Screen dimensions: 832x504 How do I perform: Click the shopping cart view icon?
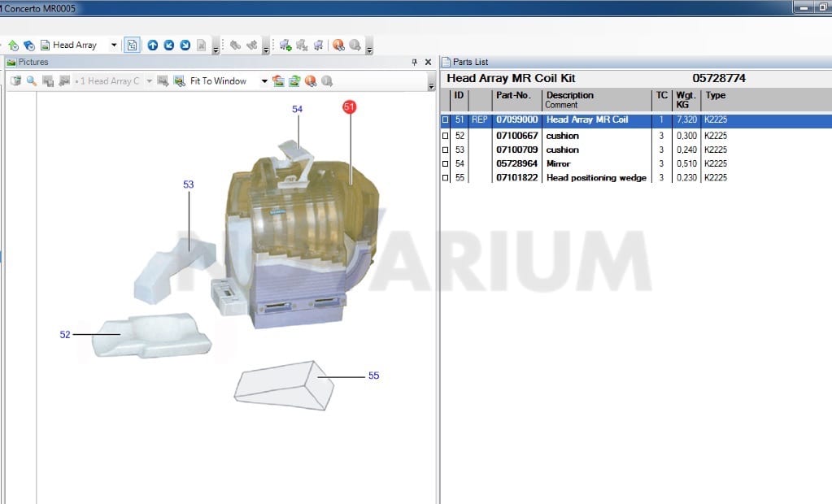[318, 45]
